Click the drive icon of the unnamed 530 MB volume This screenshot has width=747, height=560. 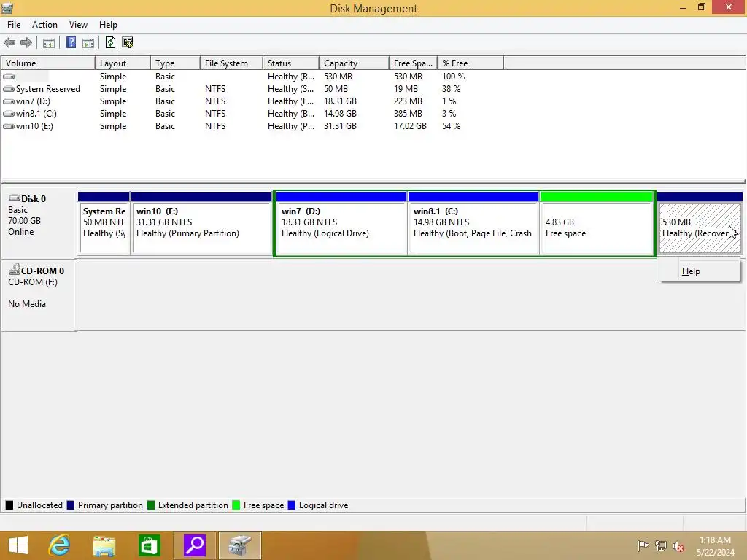point(9,76)
